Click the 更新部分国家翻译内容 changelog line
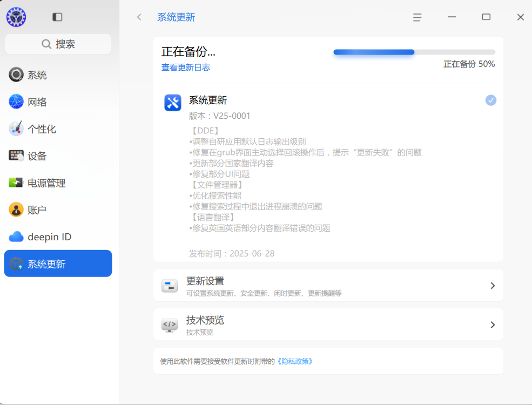 pyautogui.click(x=231, y=163)
